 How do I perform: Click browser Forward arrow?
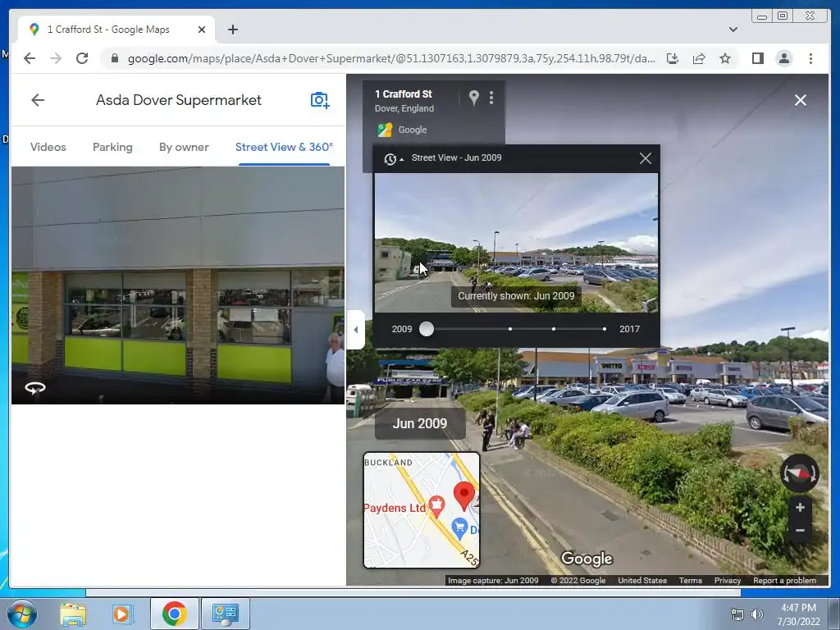[x=56, y=58]
